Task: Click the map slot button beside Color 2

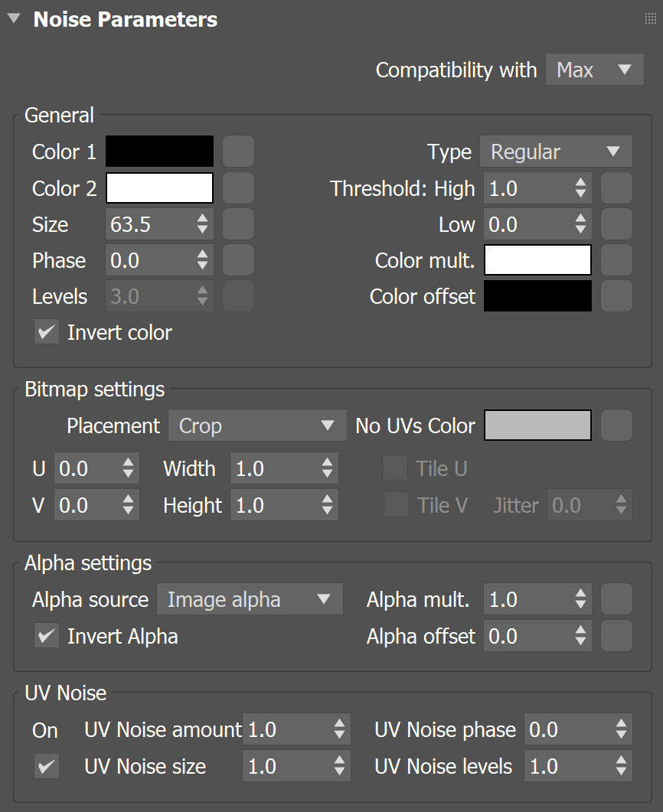Action: (x=238, y=188)
